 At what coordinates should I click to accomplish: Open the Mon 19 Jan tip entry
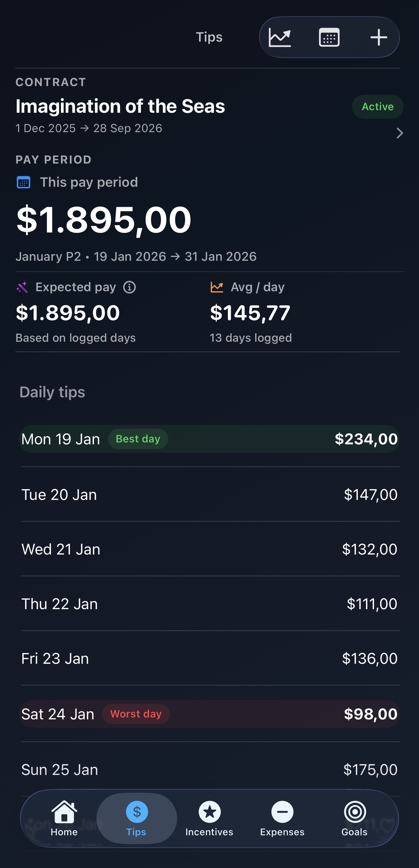point(209,439)
